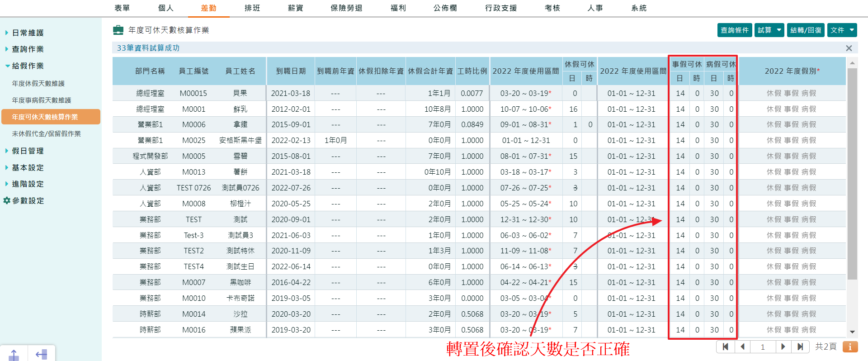Expand the 假日管理 sidebar section
868x361 pixels.
point(28,151)
